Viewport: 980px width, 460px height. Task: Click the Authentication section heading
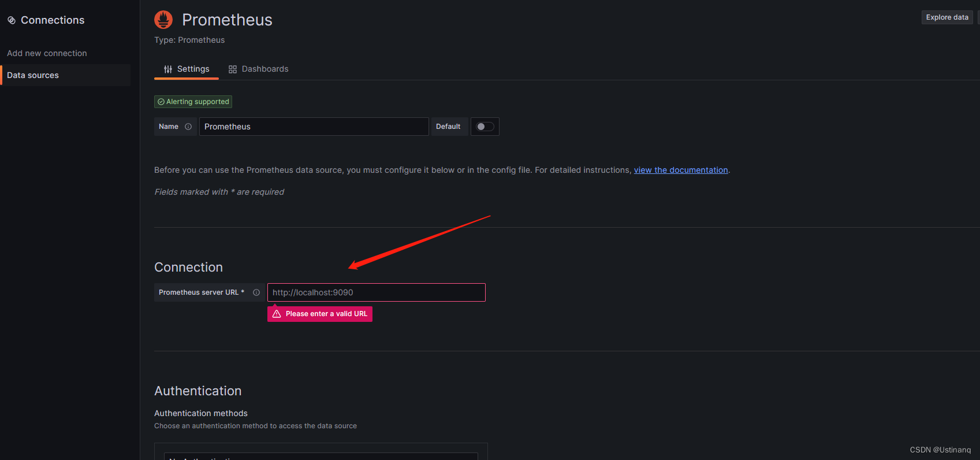[198, 391]
